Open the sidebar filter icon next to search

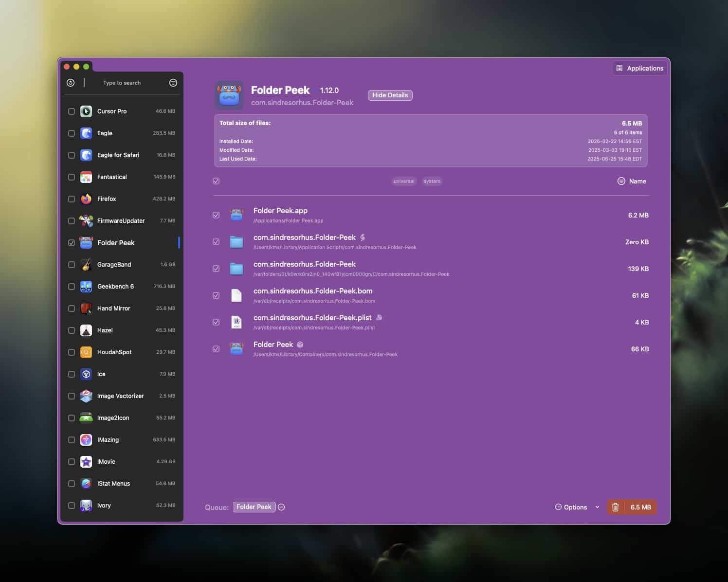coord(173,83)
